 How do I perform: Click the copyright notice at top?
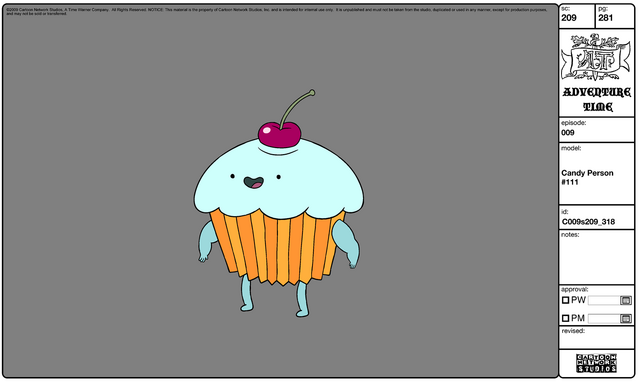pyautogui.click(x=277, y=11)
